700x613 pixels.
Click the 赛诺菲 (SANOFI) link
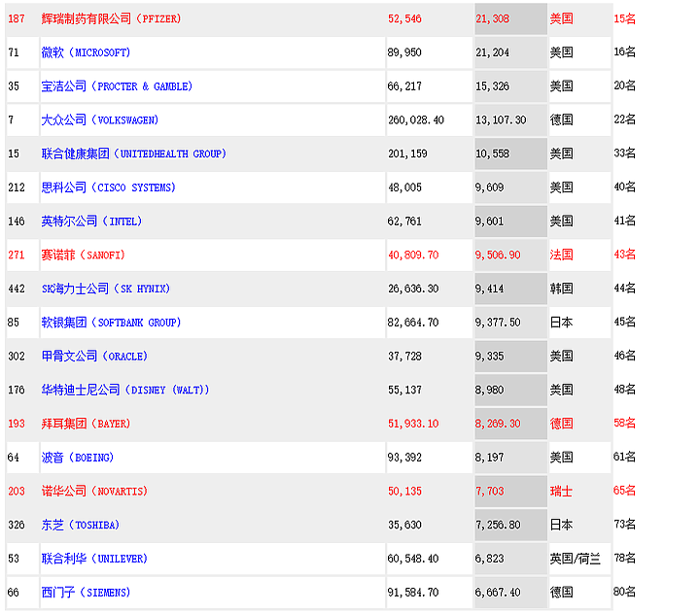pyautogui.click(x=83, y=255)
